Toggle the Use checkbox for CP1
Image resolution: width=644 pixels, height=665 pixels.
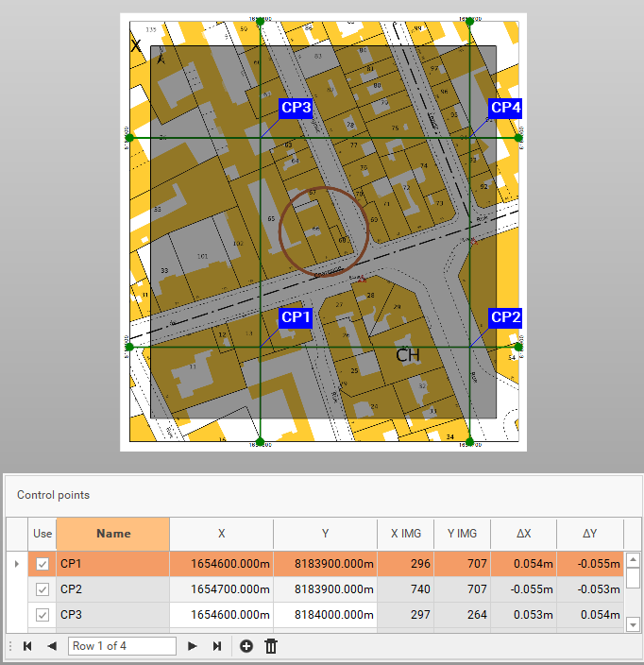coord(42,564)
